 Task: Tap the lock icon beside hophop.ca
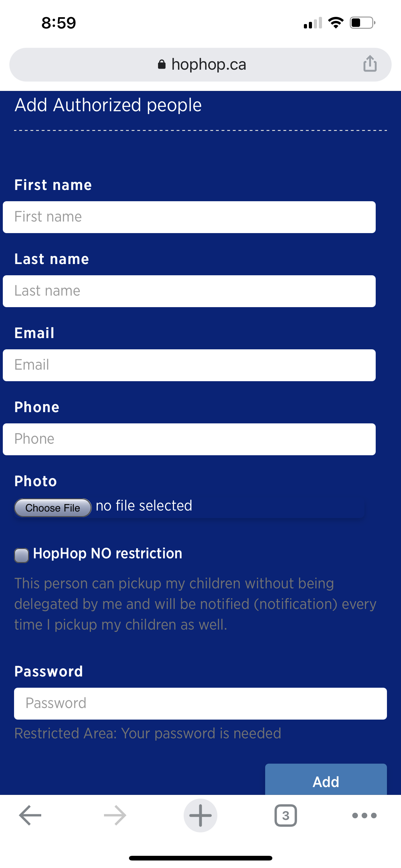click(x=161, y=64)
